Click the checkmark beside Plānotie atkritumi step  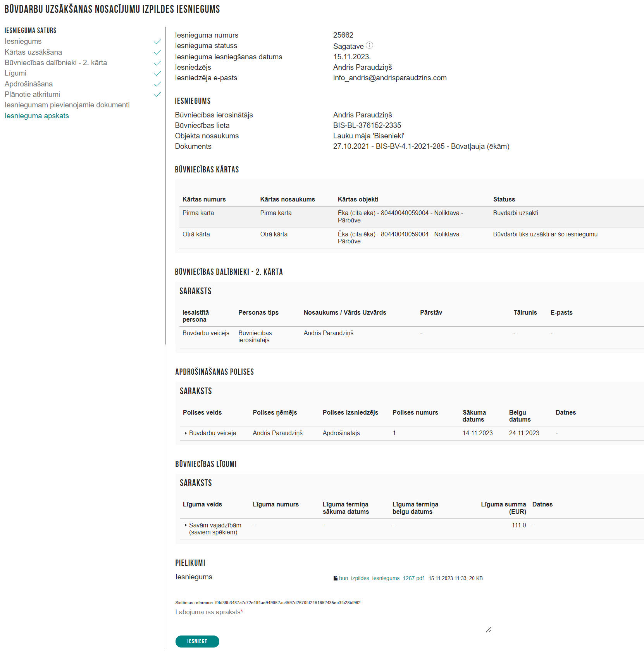(x=157, y=95)
